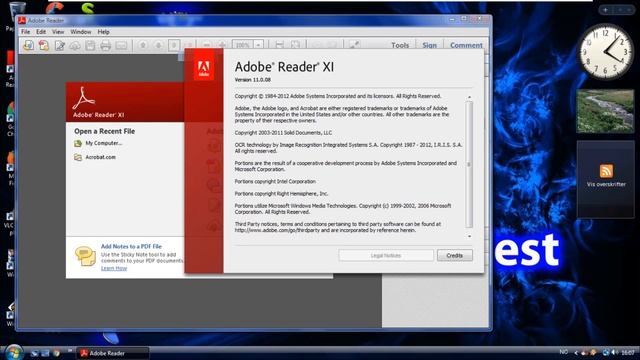Click the Read mode expand icon
Viewport: 640px width, 360px height.
[x=354, y=45]
